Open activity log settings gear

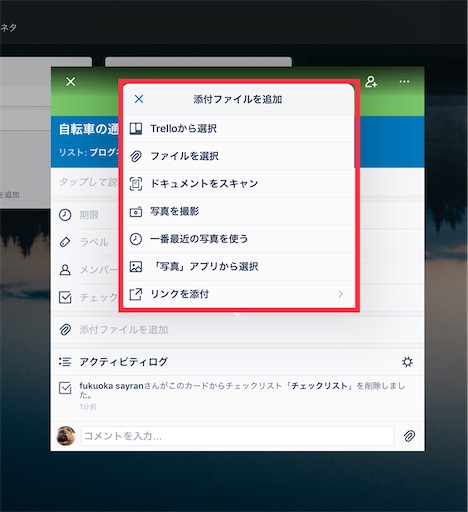(x=407, y=362)
